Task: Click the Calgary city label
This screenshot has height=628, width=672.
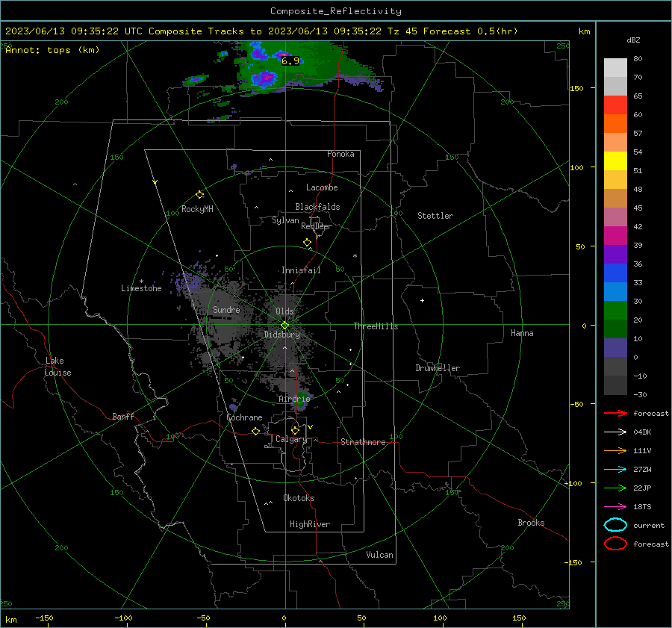Action: [291, 439]
